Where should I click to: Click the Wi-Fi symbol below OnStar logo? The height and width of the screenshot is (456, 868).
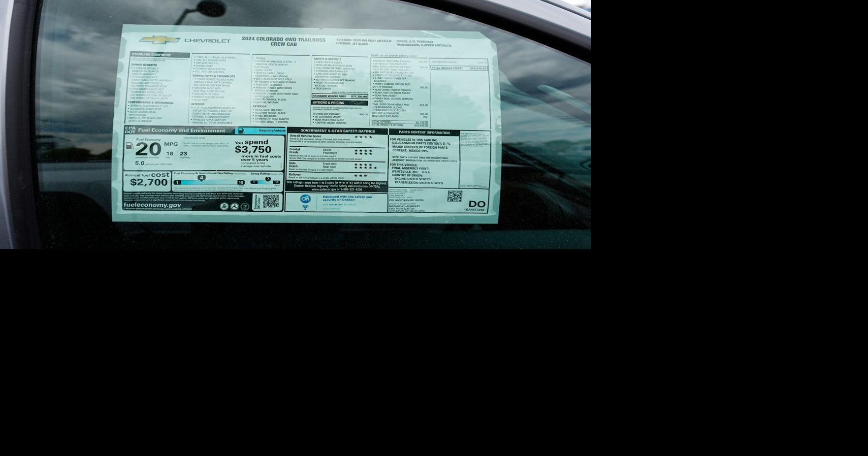pos(305,207)
